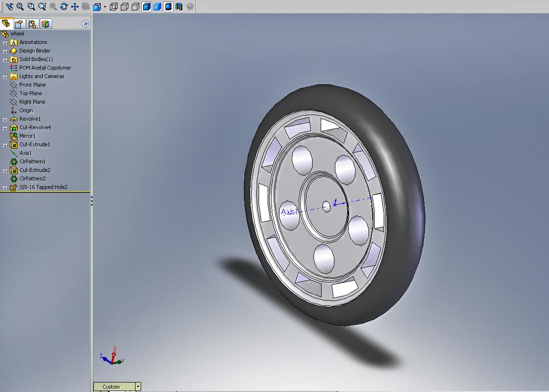Expand the Solid Bodies(1) folder
Screen dimensions: 549x392
point(5,60)
